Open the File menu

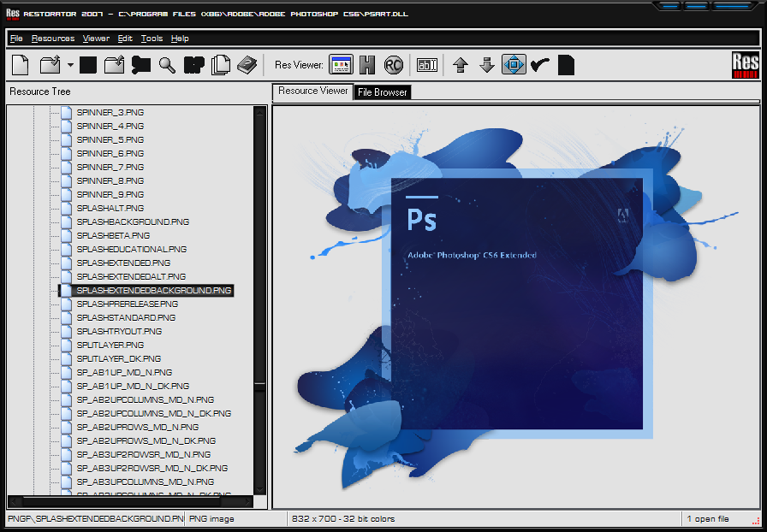click(16, 38)
